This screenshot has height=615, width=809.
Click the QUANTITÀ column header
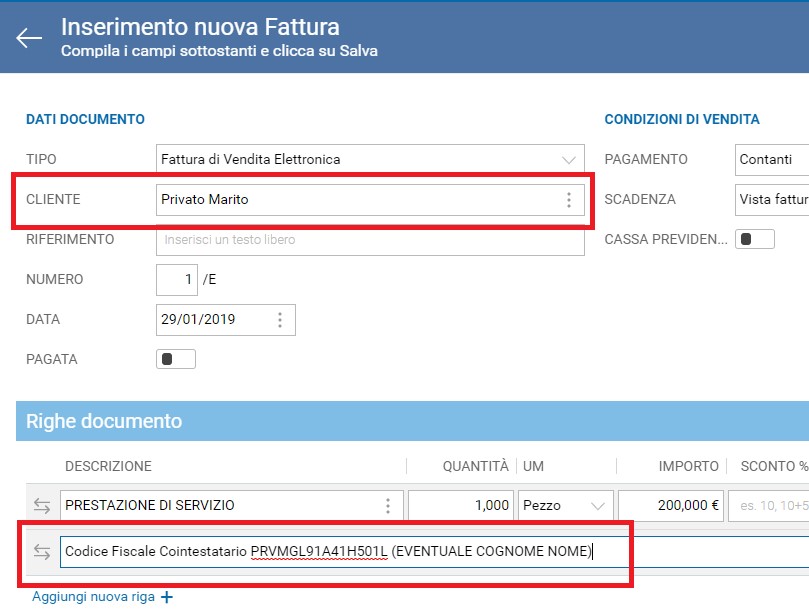tap(475, 466)
